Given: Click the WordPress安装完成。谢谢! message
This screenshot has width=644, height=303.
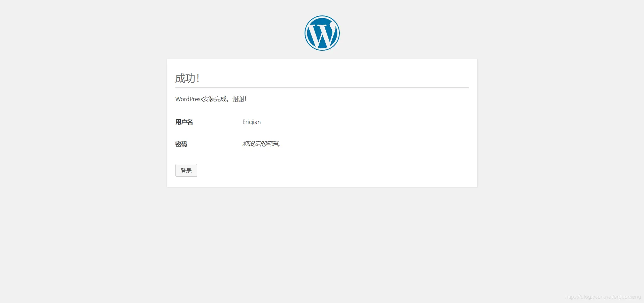Looking at the screenshot, I should (211, 99).
